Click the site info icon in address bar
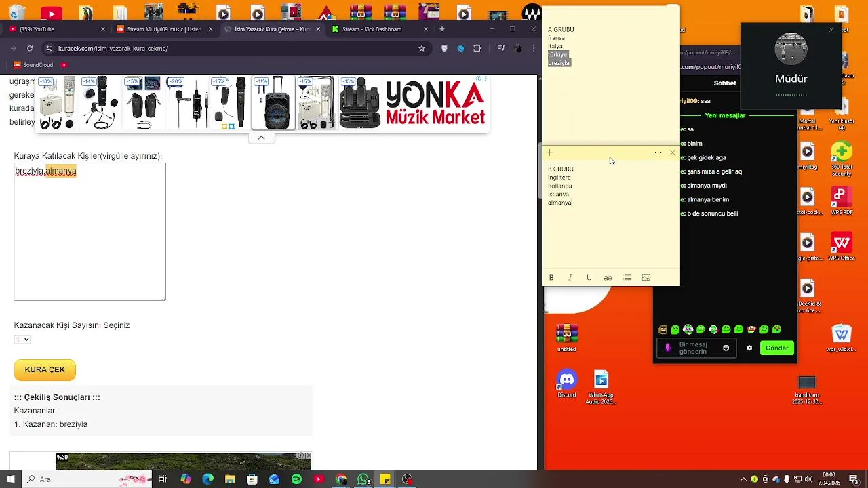Viewport: 868px width, 488px height. pyautogui.click(x=49, y=48)
